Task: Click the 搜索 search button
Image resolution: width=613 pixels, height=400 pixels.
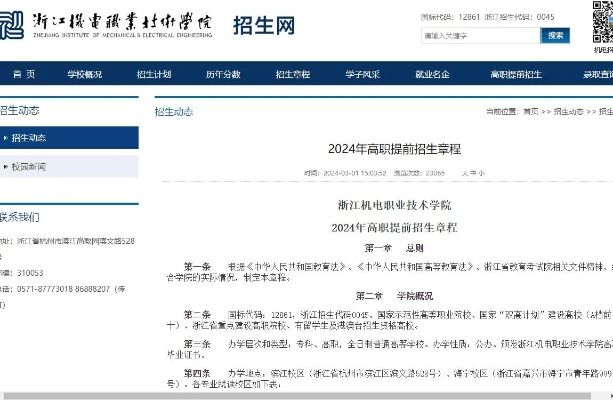Action: coord(555,35)
